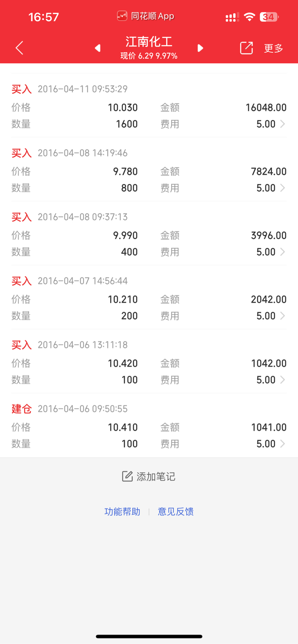
Task: Go to previous stock with left triangle
Action: click(98, 48)
